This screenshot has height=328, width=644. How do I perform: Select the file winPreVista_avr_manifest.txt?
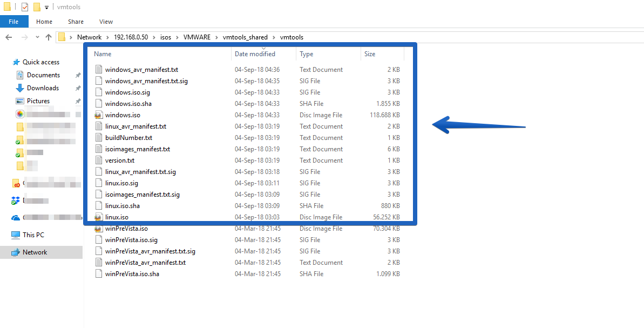click(x=145, y=263)
